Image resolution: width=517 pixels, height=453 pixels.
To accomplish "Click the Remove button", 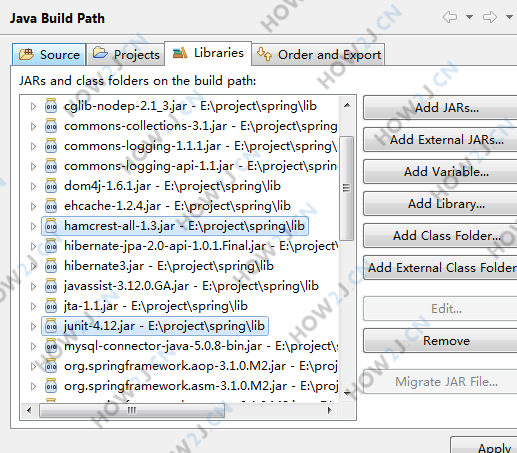I will pos(440,341).
